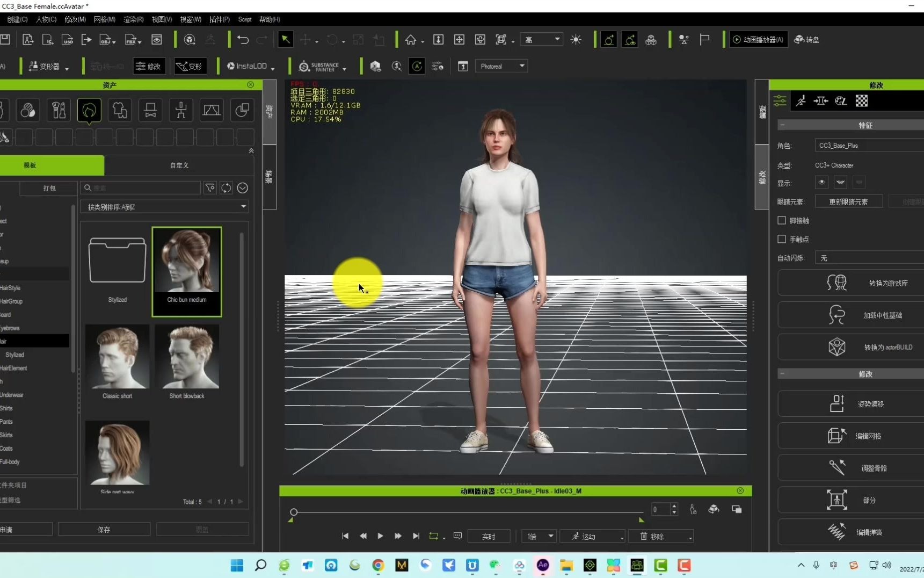Screen dimensions: 924x578
Task: Open the 按类别排序 A到Z sort dropdown
Action: (x=164, y=207)
